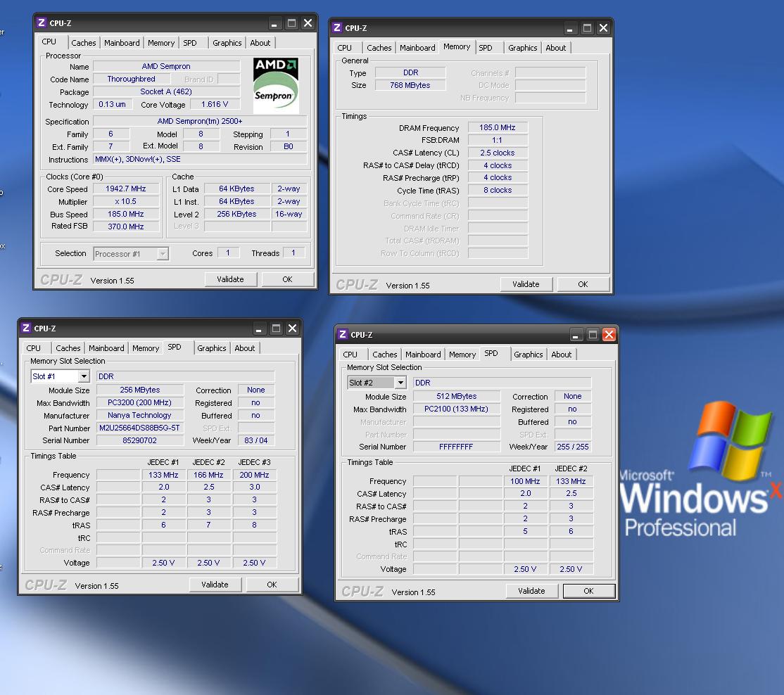Click the JEDEC #3 frequency 200 MHz
The image size is (784, 695).
(255, 475)
